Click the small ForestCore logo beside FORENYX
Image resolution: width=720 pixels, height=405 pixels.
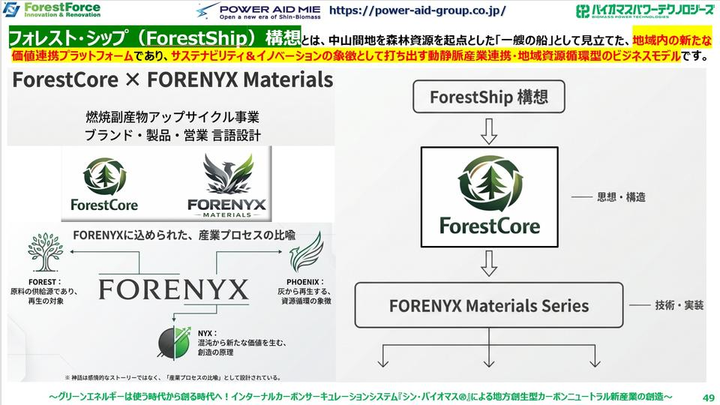104,184
